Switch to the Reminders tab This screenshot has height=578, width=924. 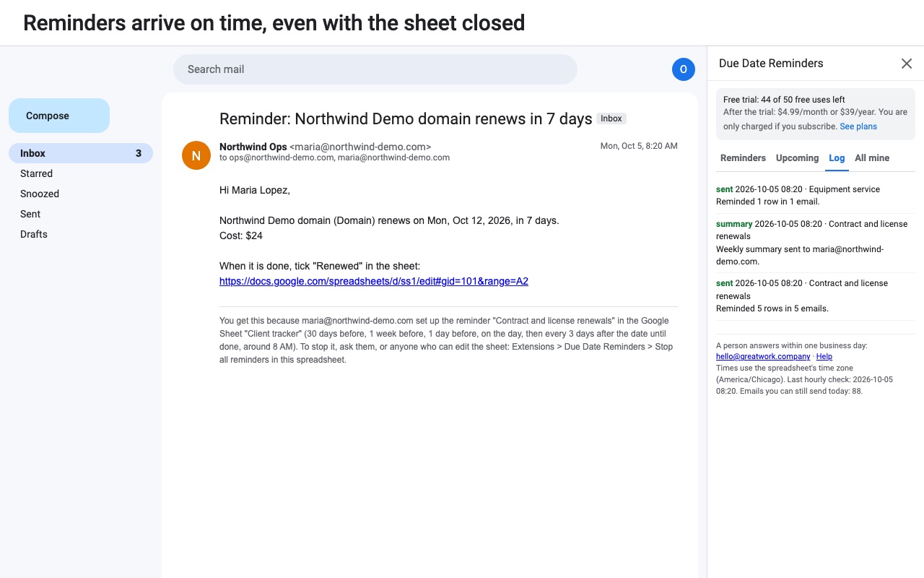743,158
